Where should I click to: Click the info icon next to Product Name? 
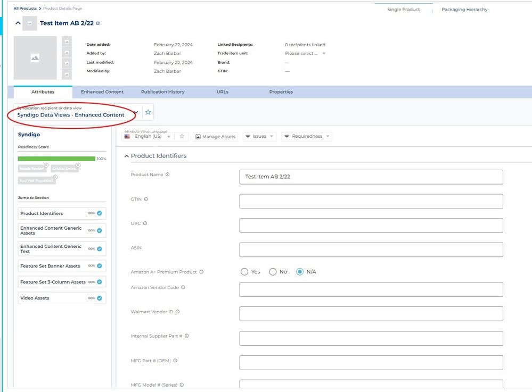point(167,174)
